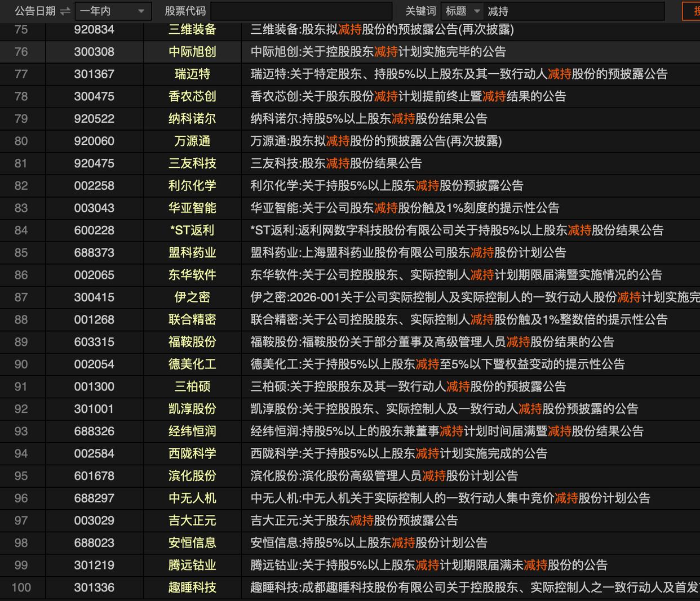Open 中际旭创 announcement title link
Viewport: 700px width, 601px height.
tap(378, 52)
